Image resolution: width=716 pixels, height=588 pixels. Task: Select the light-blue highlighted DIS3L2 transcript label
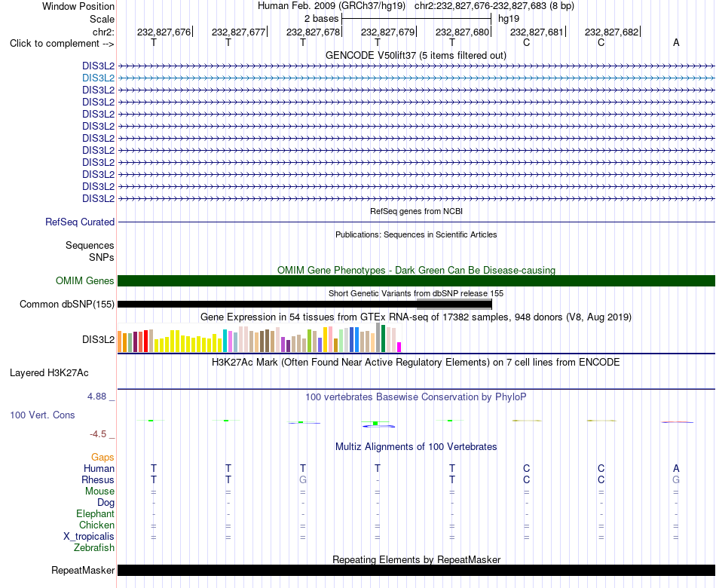[98, 78]
